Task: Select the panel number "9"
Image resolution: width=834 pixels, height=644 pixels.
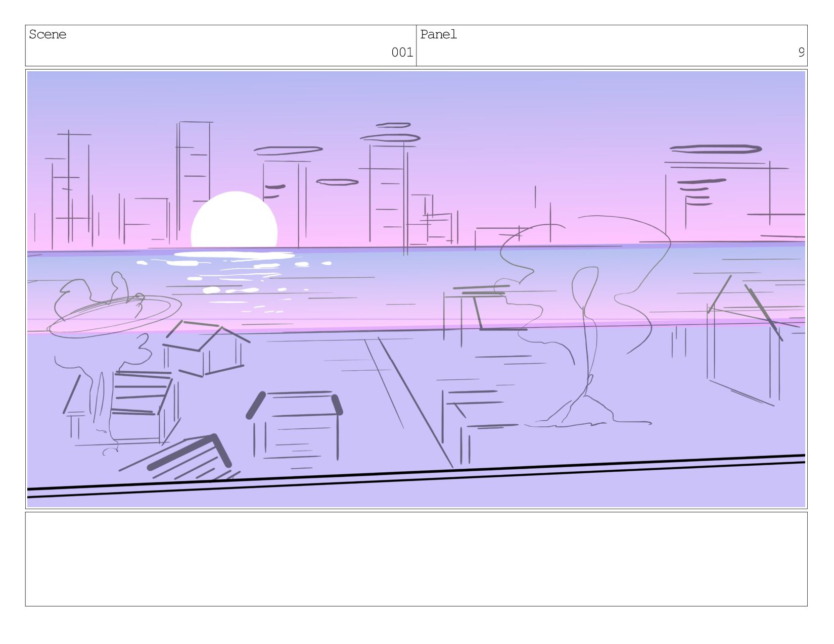Action: [801, 52]
